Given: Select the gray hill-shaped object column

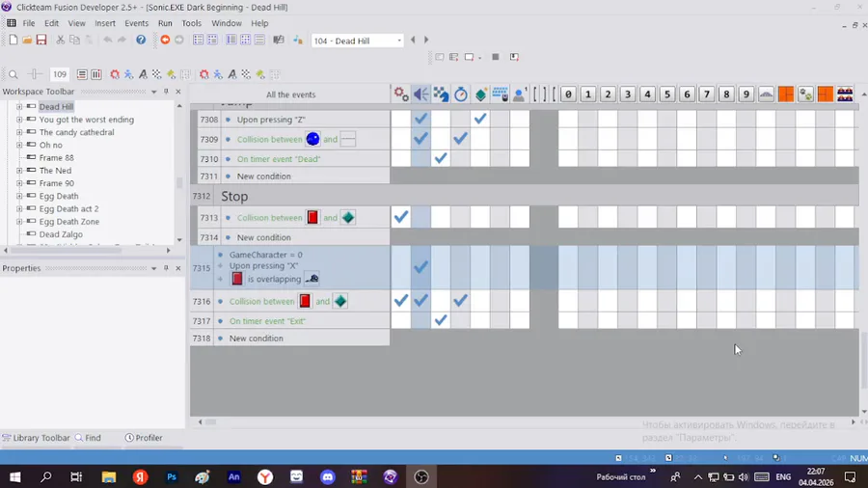Looking at the screenshot, I should coord(766,95).
